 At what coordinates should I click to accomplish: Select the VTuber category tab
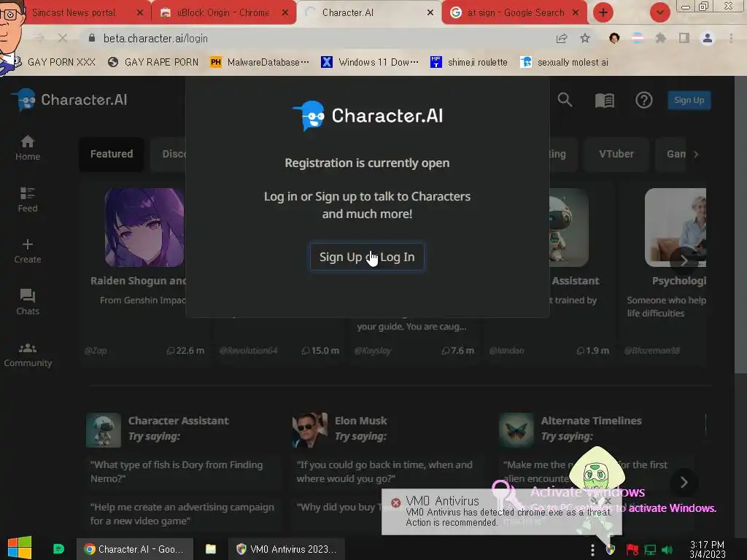pyautogui.click(x=616, y=154)
